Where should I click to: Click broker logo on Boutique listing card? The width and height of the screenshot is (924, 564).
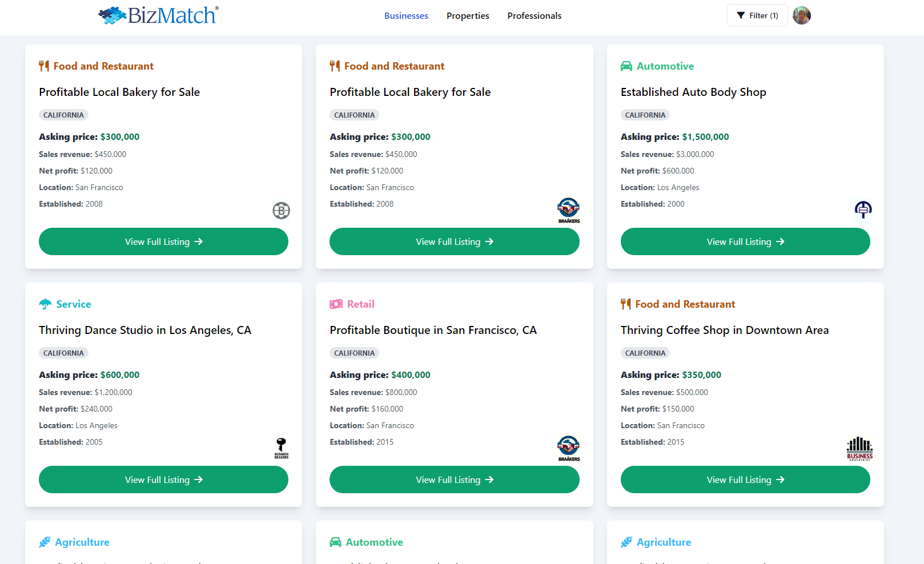(568, 448)
